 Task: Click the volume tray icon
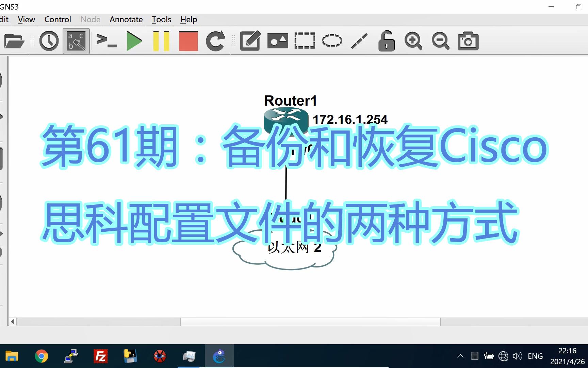[x=517, y=356]
